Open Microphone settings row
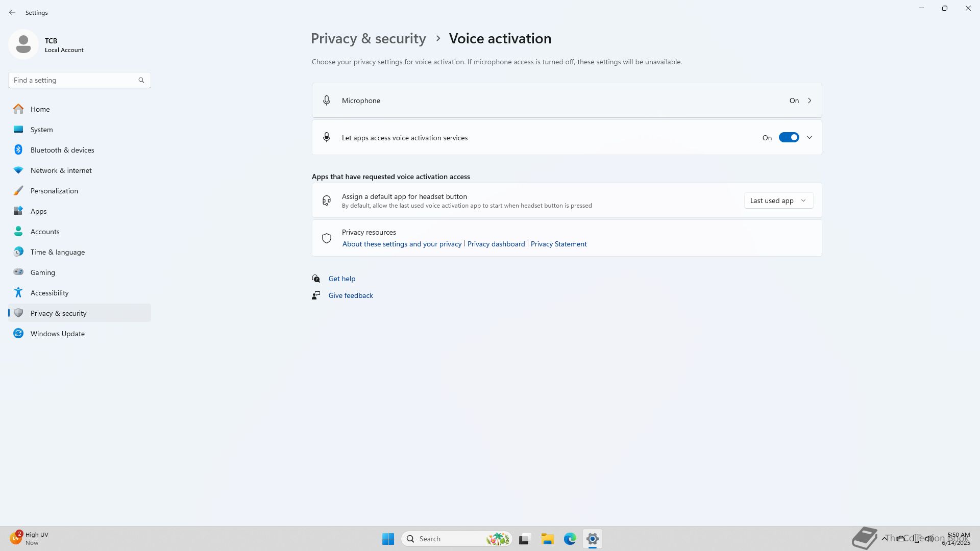 click(567, 101)
